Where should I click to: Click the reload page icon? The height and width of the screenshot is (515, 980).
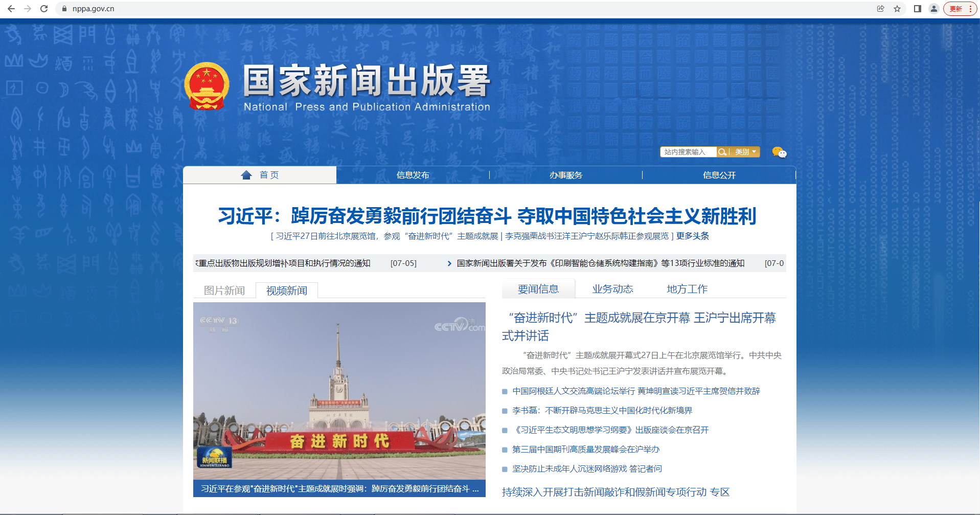pos(43,8)
